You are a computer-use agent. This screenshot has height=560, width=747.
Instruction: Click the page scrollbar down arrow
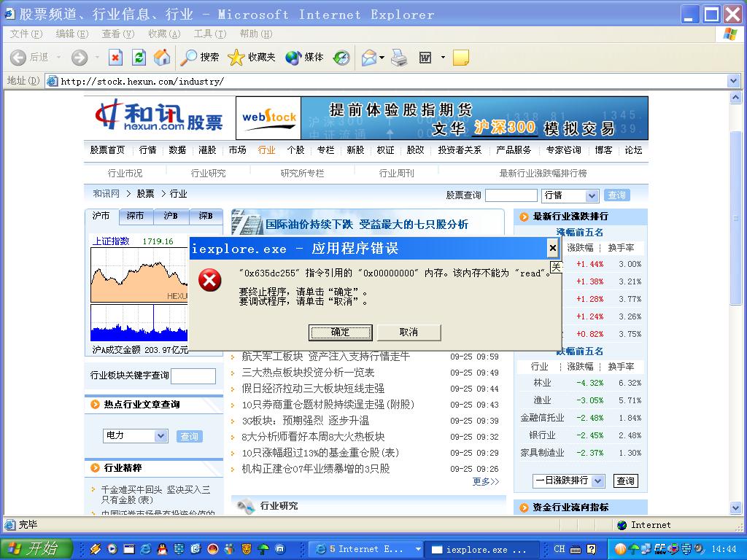coord(735,508)
